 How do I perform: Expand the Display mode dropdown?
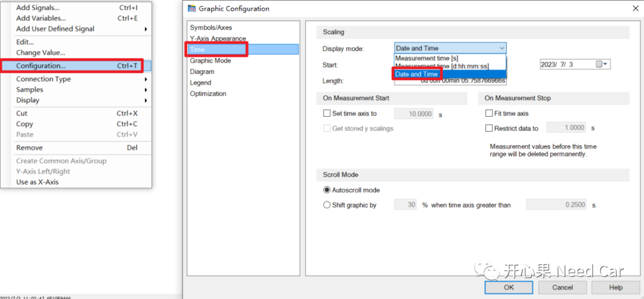click(501, 48)
